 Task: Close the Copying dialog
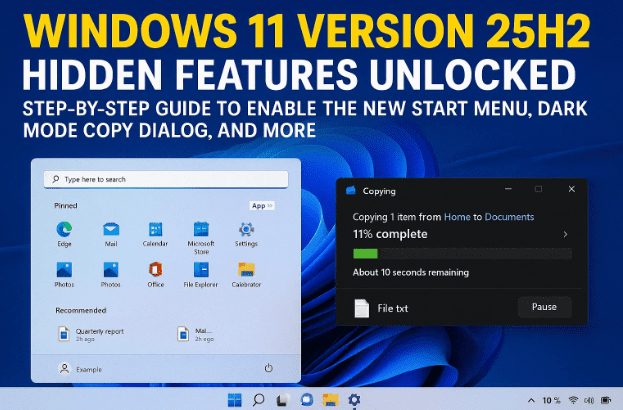pyautogui.click(x=571, y=189)
